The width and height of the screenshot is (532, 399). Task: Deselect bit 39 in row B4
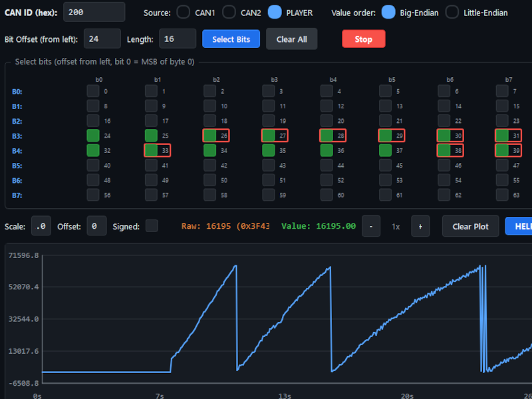pos(502,150)
